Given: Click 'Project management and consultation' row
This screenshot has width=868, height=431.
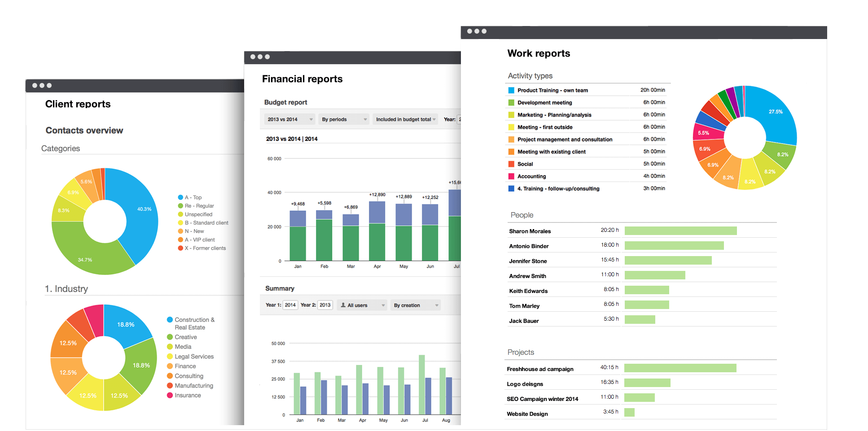Looking at the screenshot, I should pos(587,139).
